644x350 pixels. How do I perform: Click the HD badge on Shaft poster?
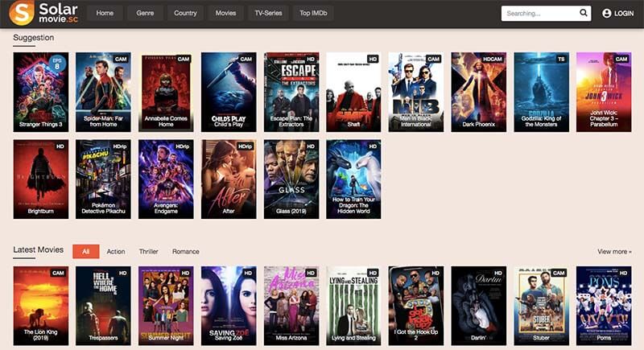click(x=373, y=59)
